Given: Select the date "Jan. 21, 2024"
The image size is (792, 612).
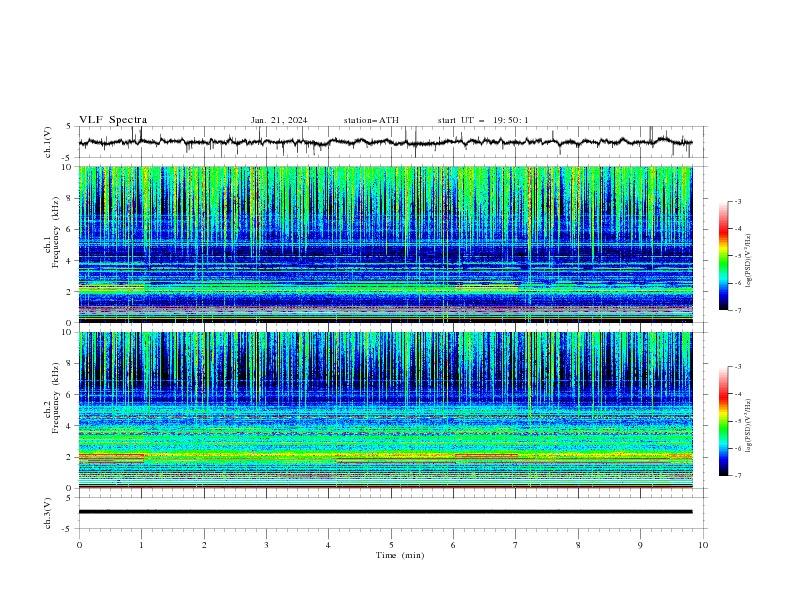Looking at the screenshot, I should click(279, 120).
